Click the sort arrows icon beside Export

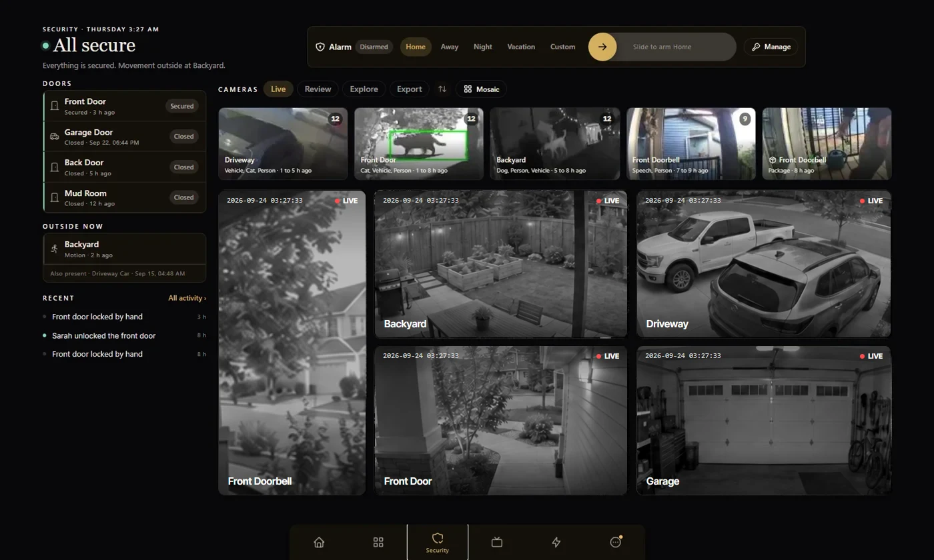pyautogui.click(x=442, y=89)
